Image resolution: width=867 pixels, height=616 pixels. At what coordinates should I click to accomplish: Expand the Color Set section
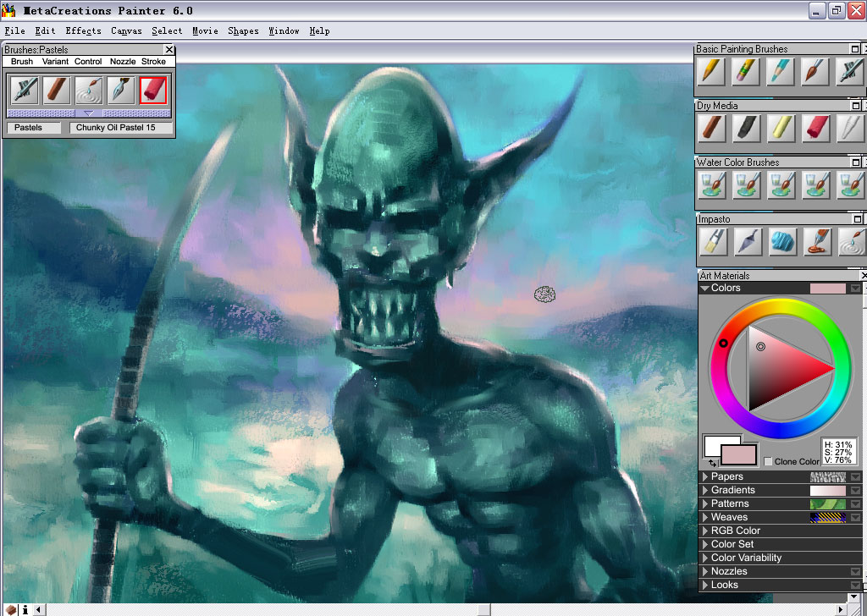click(x=705, y=544)
